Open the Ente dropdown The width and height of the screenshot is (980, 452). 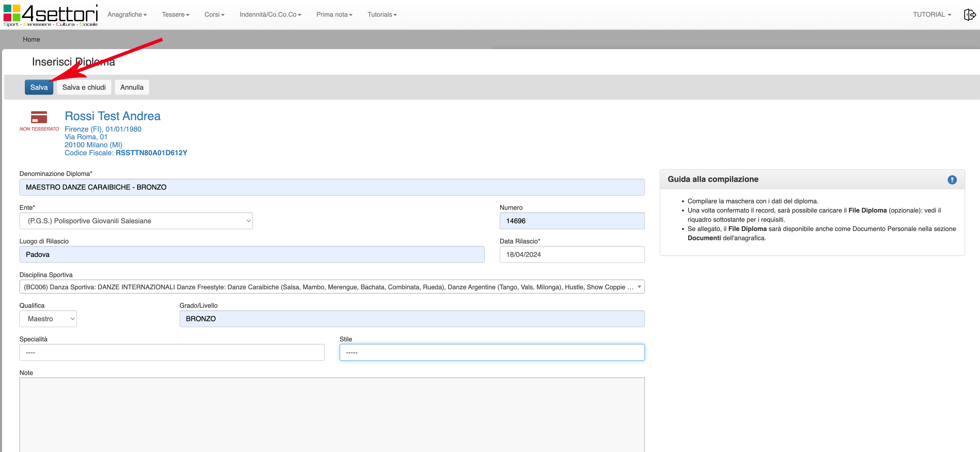[136, 221]
